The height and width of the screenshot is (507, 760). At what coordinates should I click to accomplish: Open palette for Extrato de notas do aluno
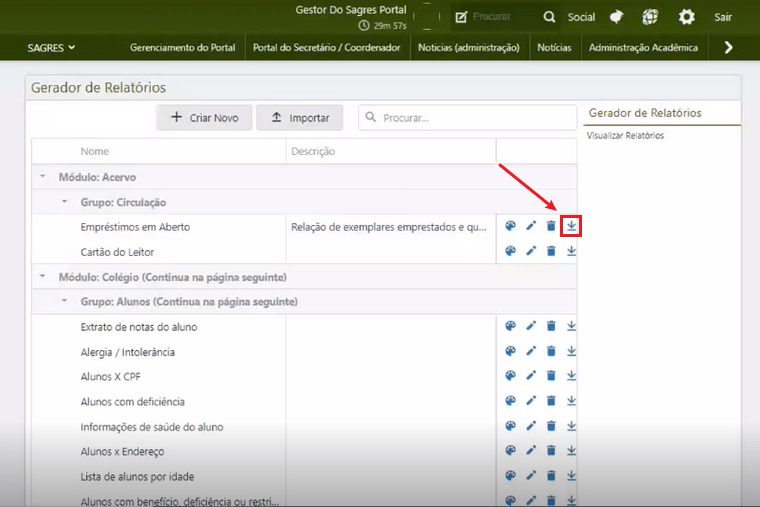(510, 326)
